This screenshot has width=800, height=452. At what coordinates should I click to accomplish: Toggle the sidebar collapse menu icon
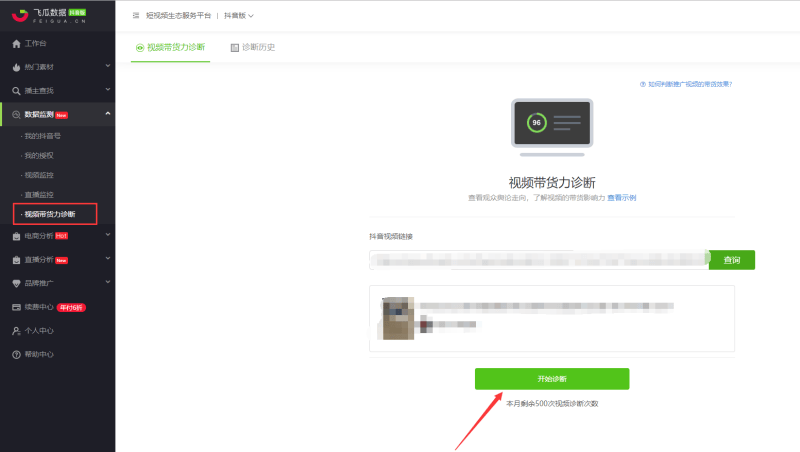tap(136, 16)
